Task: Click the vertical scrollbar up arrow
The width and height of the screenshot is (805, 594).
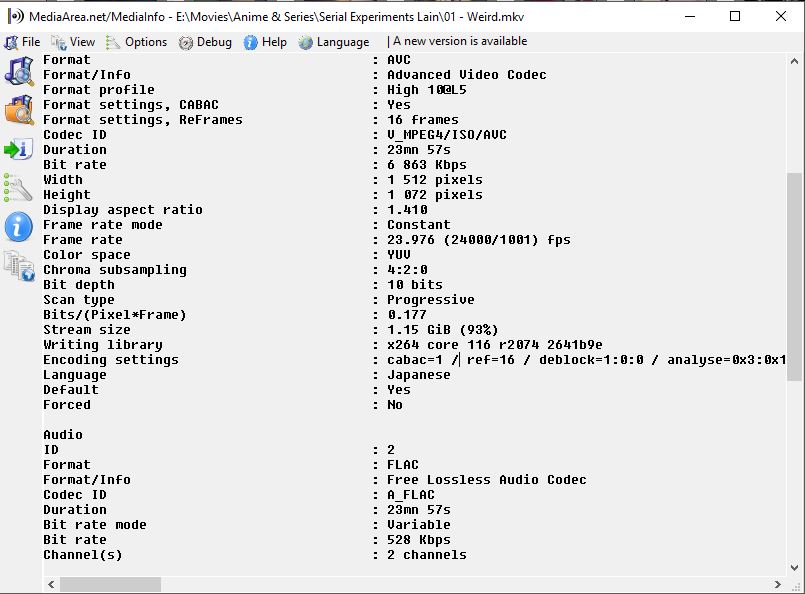Action: [794, 61]
